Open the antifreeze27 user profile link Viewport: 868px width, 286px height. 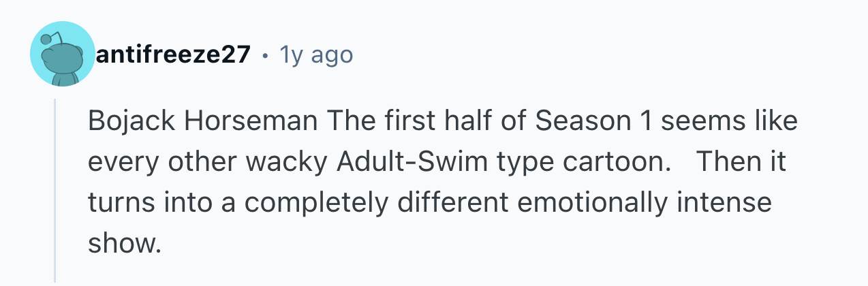[173, 54]
